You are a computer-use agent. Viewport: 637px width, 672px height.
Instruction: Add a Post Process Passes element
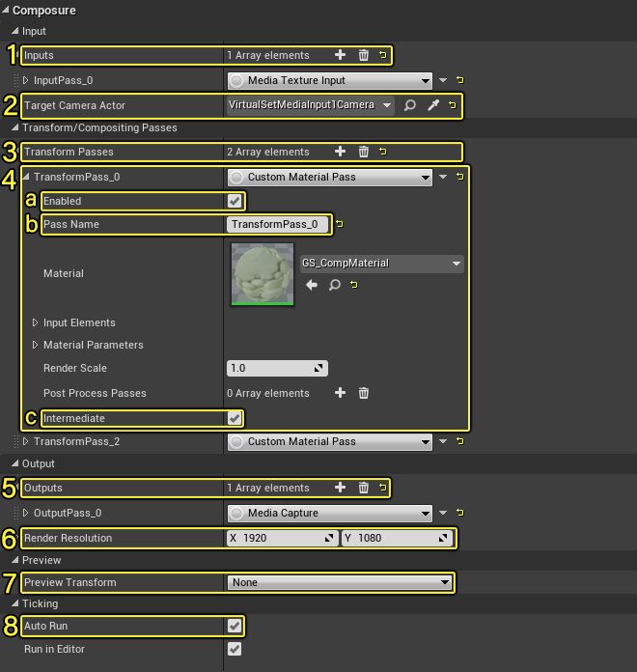[x=340, y=393]
